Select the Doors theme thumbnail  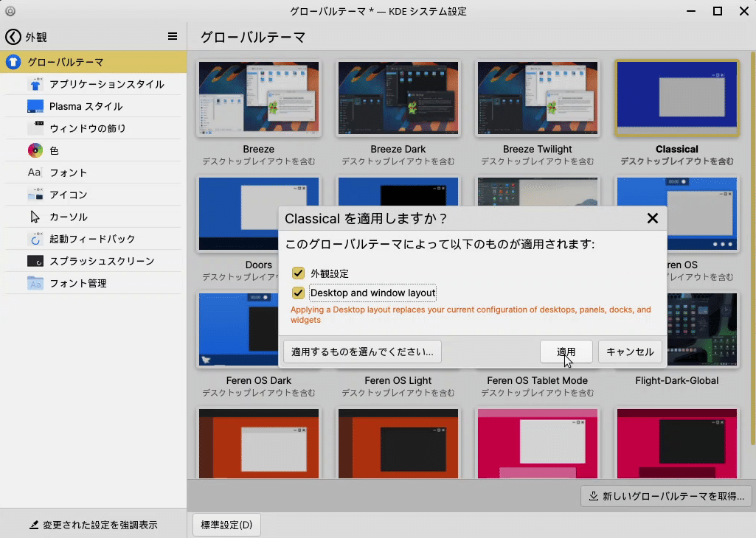point(237,214)
